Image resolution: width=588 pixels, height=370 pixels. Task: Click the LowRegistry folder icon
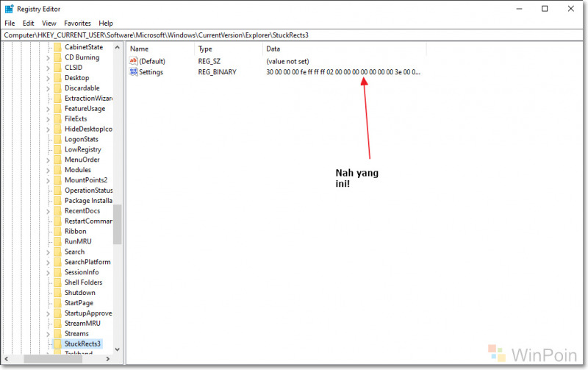click(57, 150)
